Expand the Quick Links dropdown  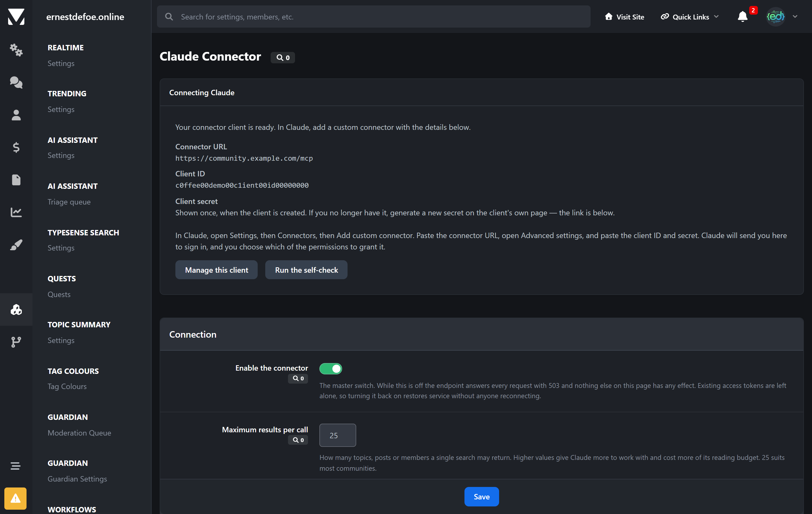(x=690, y=17)
